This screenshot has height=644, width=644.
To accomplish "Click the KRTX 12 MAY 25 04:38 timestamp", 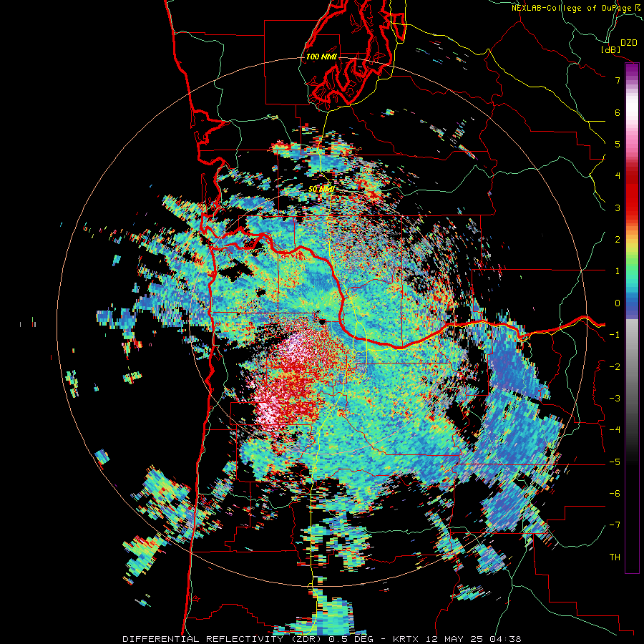I will [457, 639].
